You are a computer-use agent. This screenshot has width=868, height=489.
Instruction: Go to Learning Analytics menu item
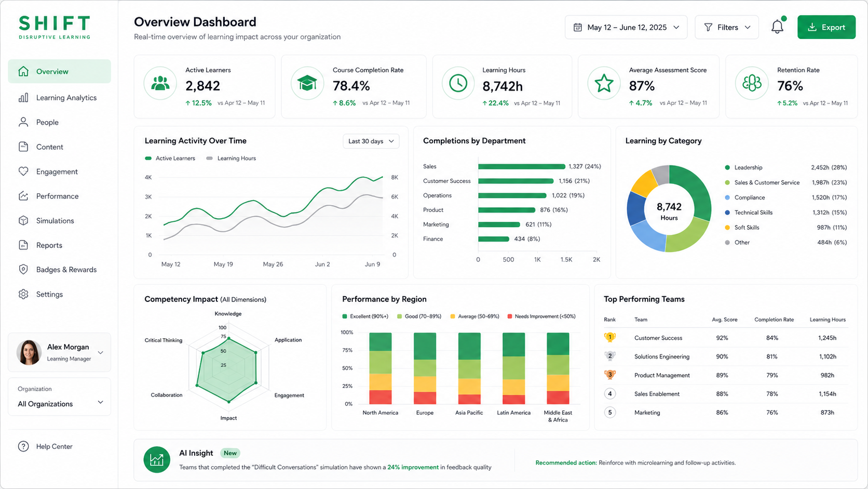59,98
